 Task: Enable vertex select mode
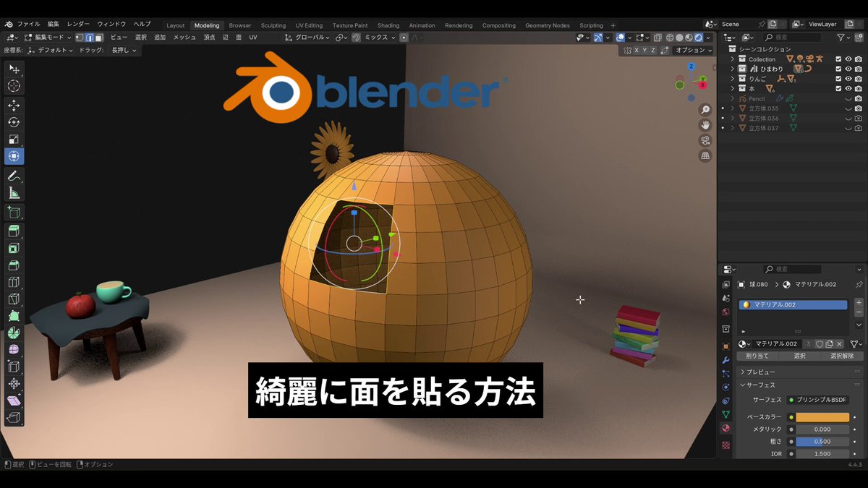pos(80,37)
